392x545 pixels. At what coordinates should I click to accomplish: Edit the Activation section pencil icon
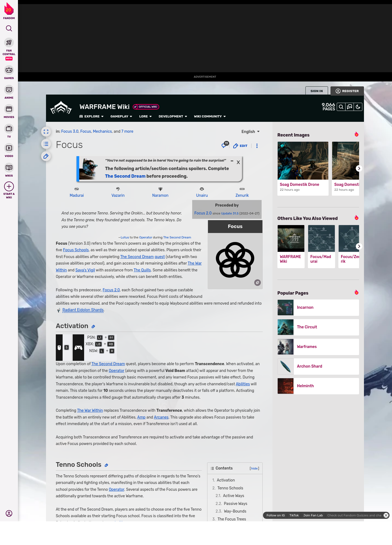tap(93, 326)
